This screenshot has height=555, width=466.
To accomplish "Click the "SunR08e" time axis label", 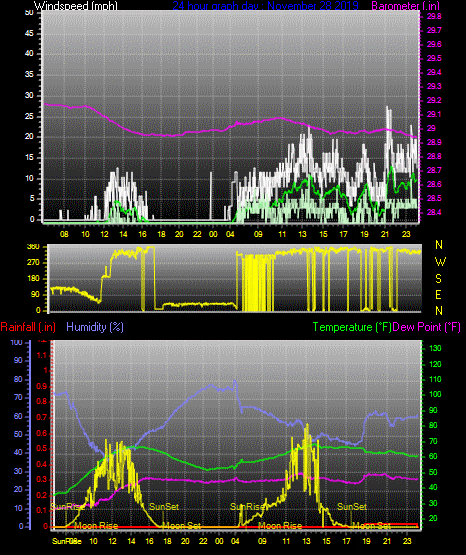I will pos(67,541).
